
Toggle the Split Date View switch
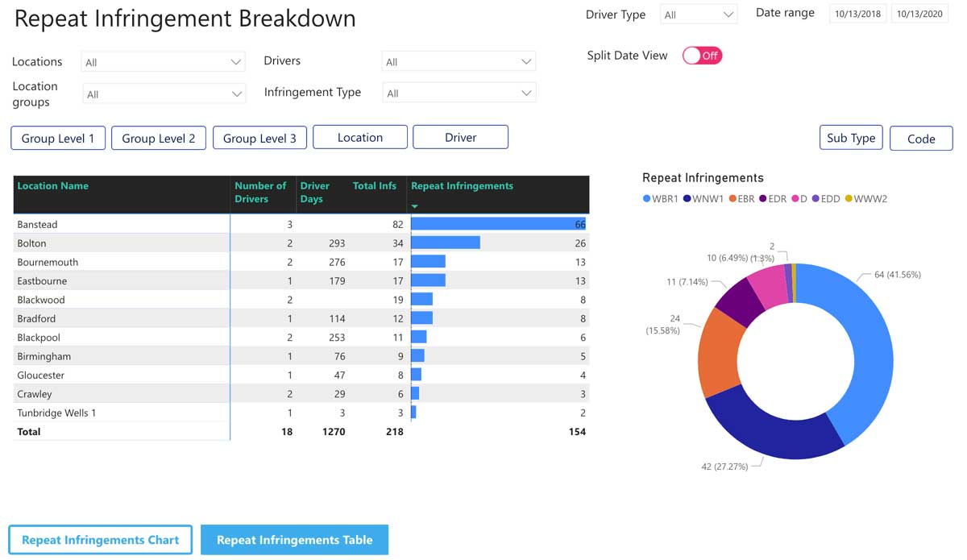coord(702,56)
